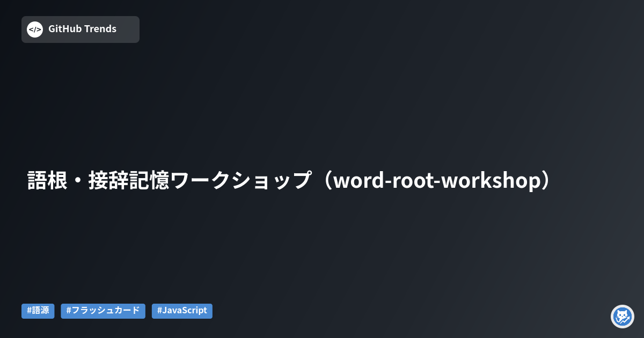Toggle the #語源 tag filter

[38, 311]
